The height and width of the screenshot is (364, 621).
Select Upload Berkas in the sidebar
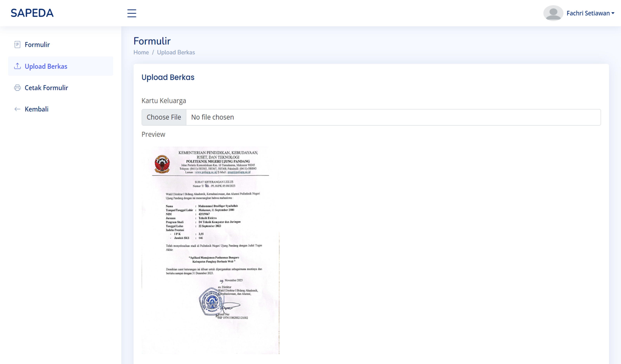point(46,66)
